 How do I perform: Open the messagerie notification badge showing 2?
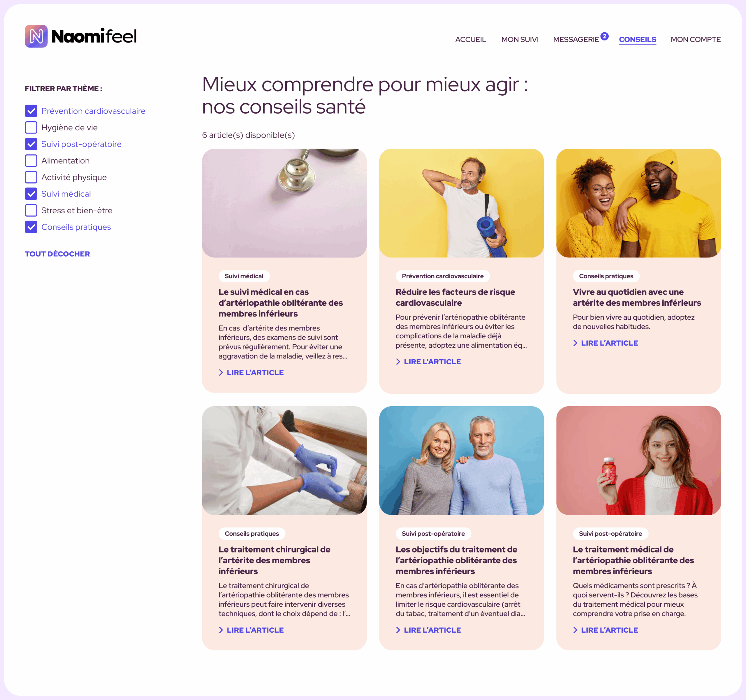click(x=604, y=36)
